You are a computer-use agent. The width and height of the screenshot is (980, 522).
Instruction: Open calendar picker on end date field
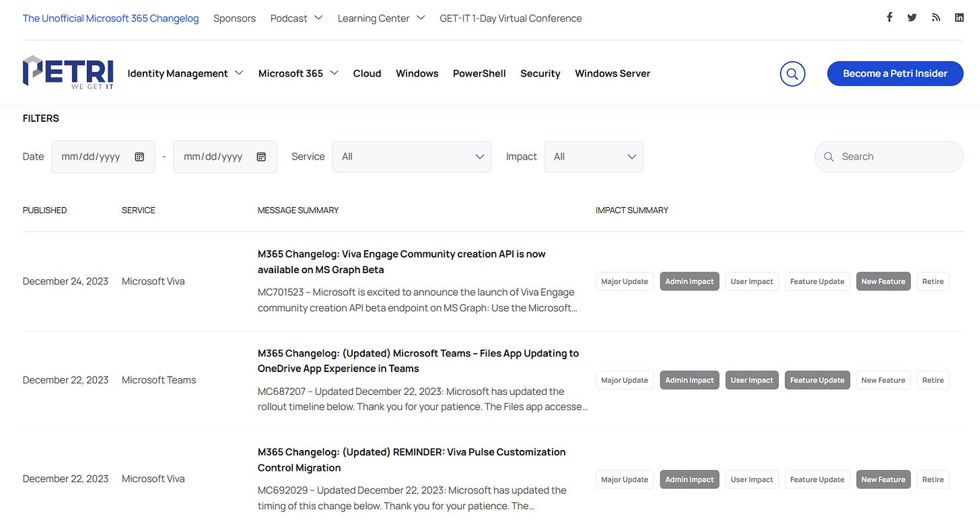pos(261,157)
